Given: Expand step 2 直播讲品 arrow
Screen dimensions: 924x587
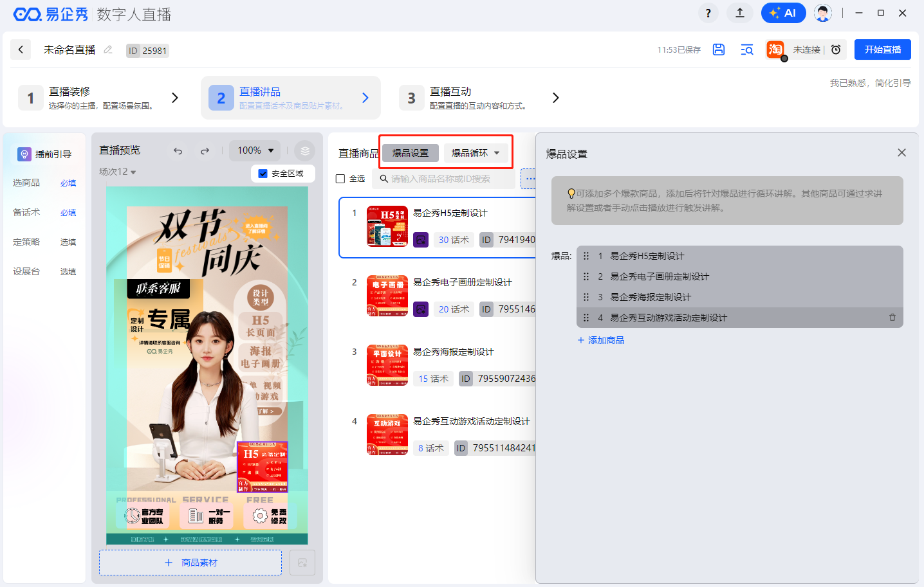Looking at the screenshot, I should pyautogui.click(x=365, y=98).
